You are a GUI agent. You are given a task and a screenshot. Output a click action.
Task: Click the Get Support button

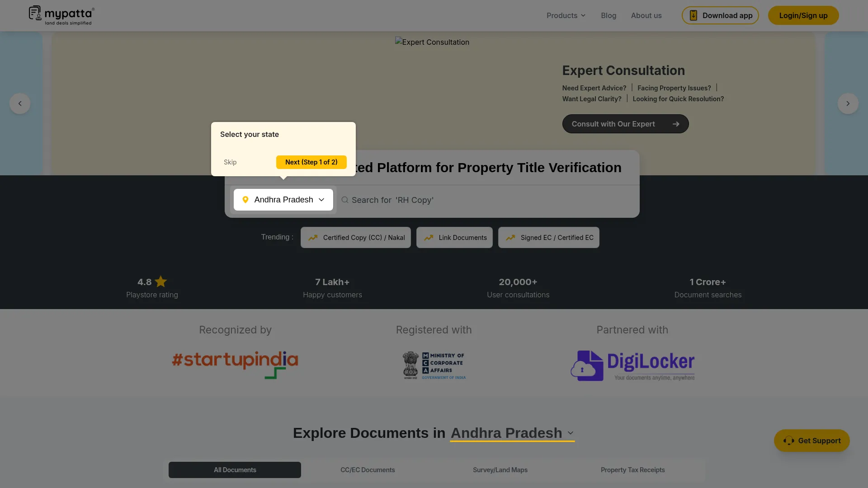point(812,441)
